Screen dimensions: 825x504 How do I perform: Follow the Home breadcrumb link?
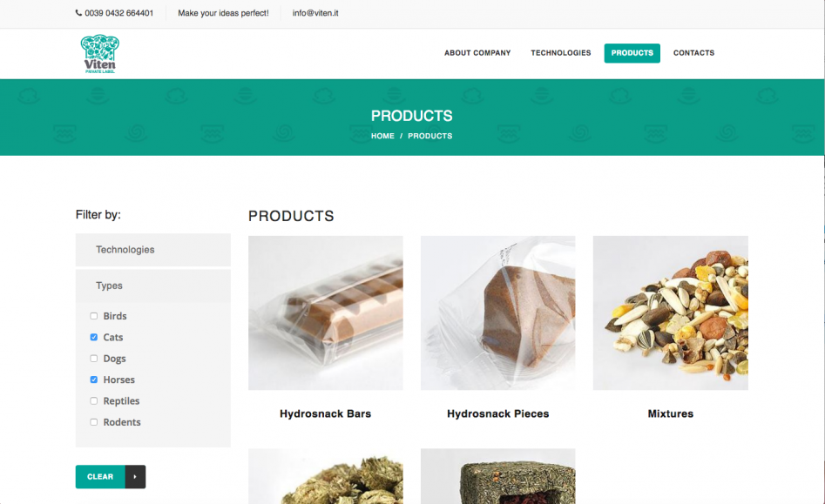click(x=382, y=136)
